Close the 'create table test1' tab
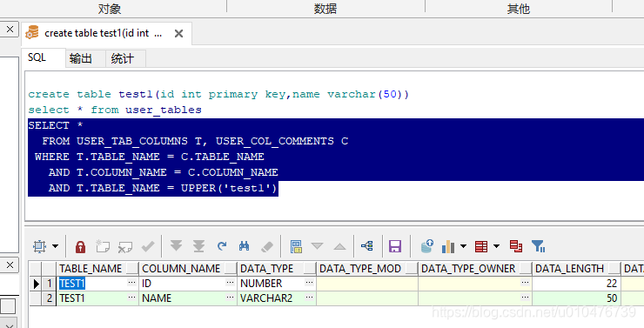Screen dimensions: 644x328 tap(178, 34)
